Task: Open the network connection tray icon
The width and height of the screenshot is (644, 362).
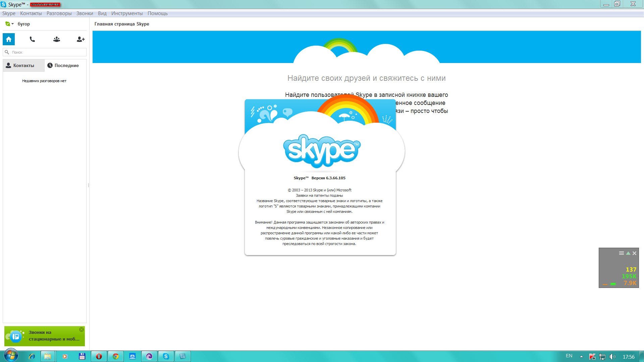Action: coord(602,357)
